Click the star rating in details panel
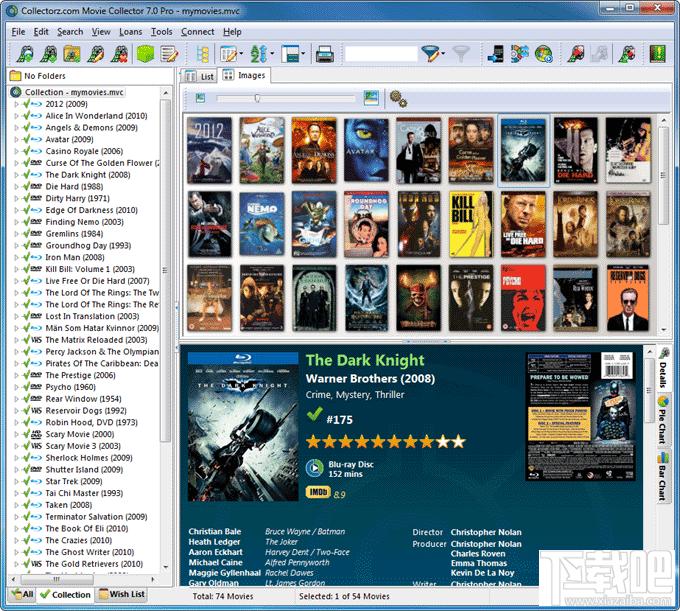 386,442
